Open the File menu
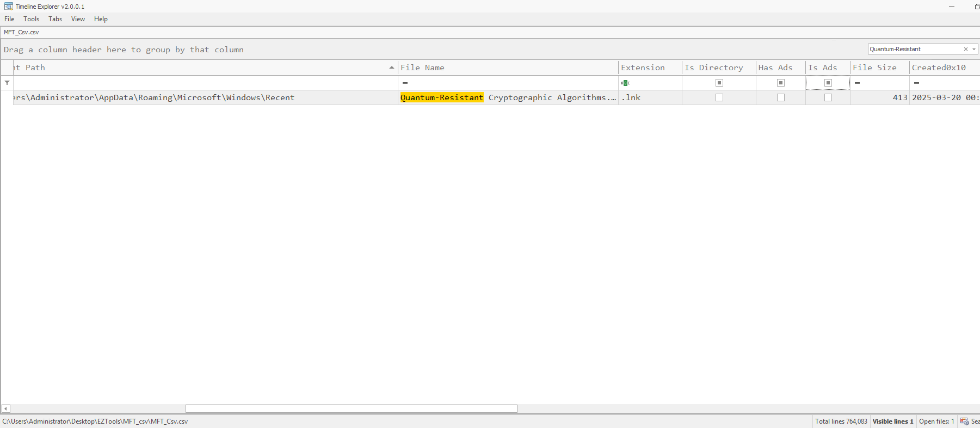 point(9,19)
